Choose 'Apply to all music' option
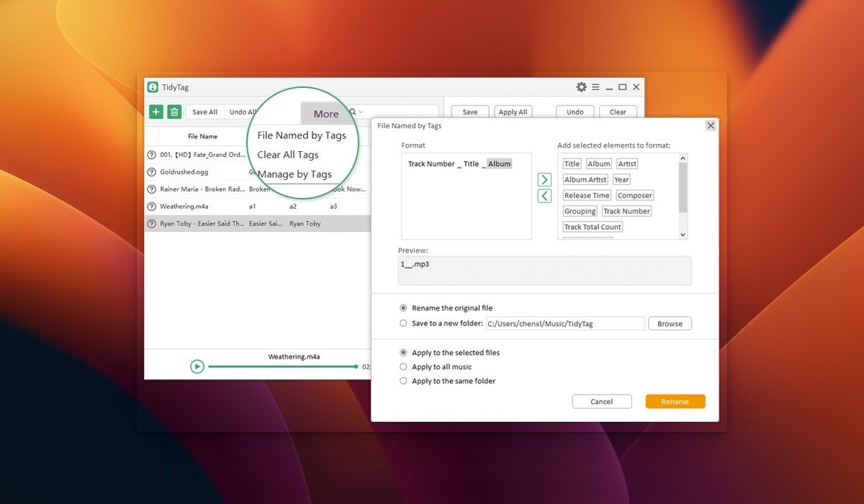The height and width of the screenshot is (504, 864). pos(403,366)
